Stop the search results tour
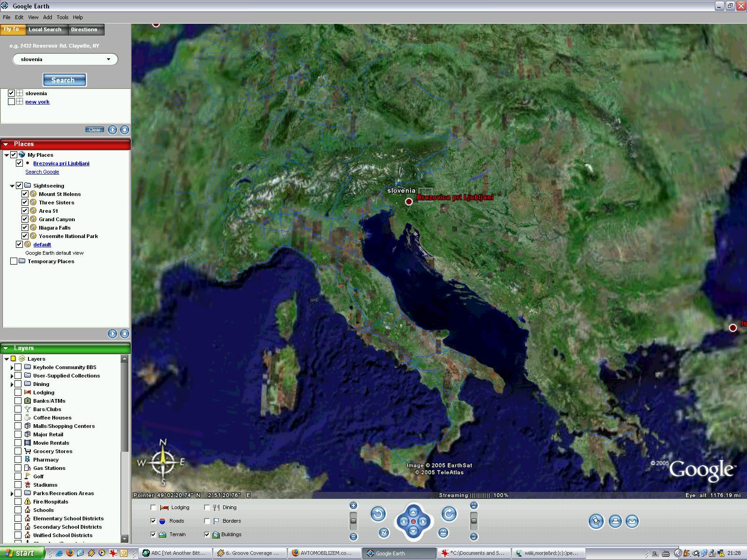747x560 pixels. [x=125, y=130]
